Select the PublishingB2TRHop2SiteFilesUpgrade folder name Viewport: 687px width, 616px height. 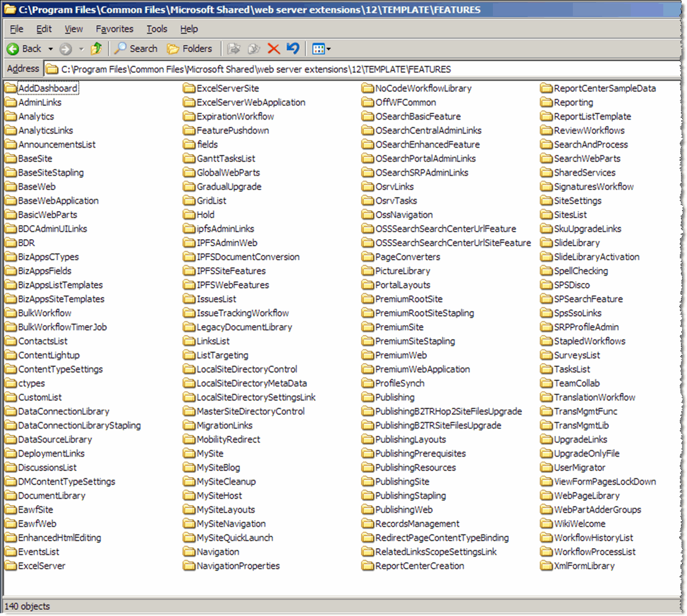449,412
